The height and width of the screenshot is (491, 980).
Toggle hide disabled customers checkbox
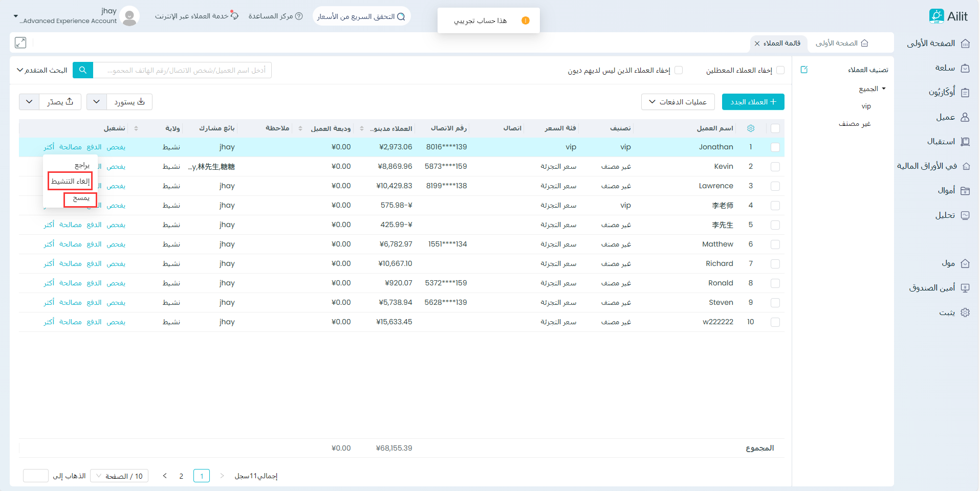(x=780, y=70)
